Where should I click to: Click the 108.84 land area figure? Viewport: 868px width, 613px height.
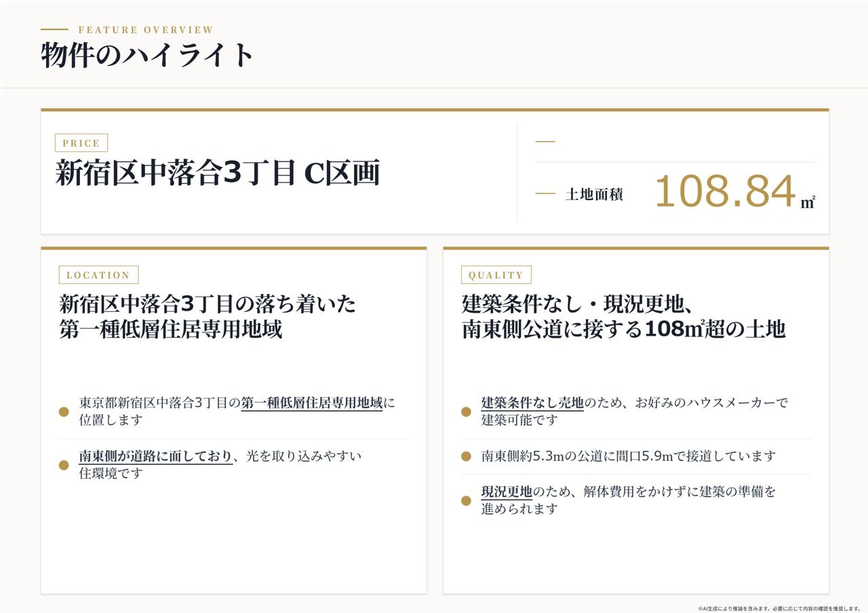coord(725,191)
